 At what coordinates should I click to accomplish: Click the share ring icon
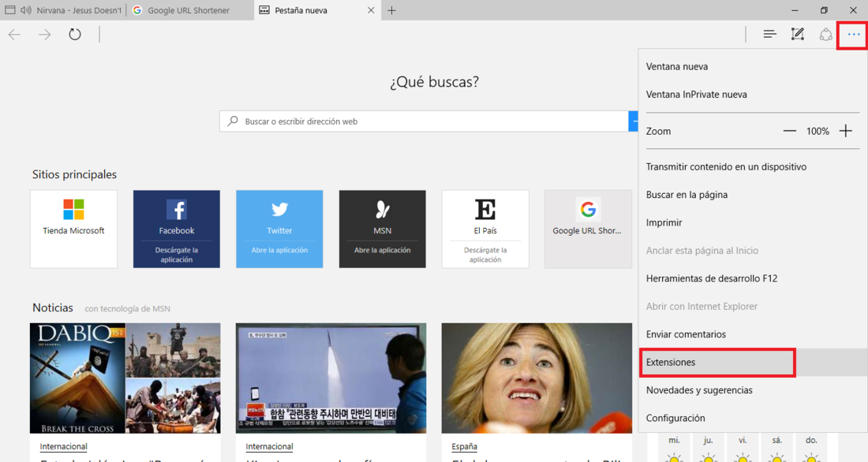point(826,35)
